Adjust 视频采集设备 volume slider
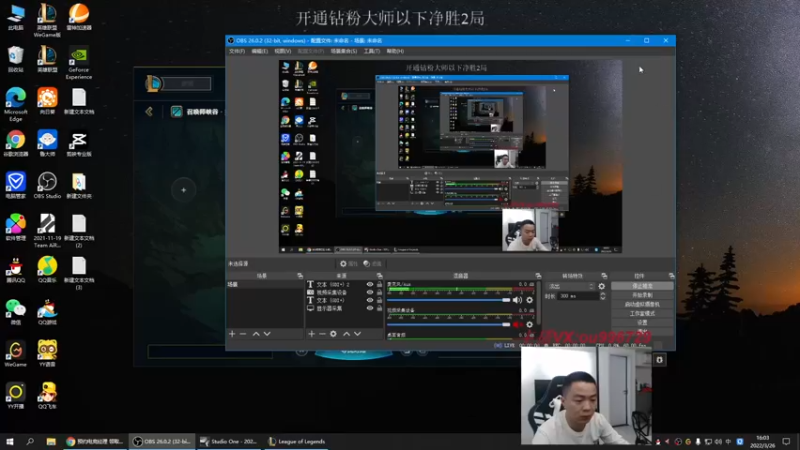Screen dimensions: 800x450 click(x=448, y=324)
